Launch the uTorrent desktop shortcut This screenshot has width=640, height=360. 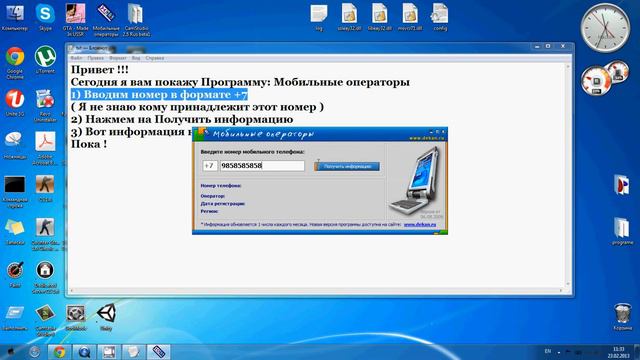[x=45, y=59]
